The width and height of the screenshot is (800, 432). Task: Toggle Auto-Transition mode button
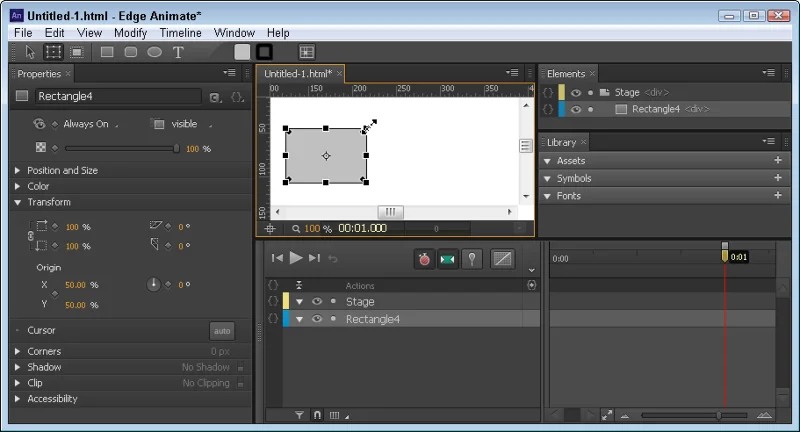click(x=447, y=259)
